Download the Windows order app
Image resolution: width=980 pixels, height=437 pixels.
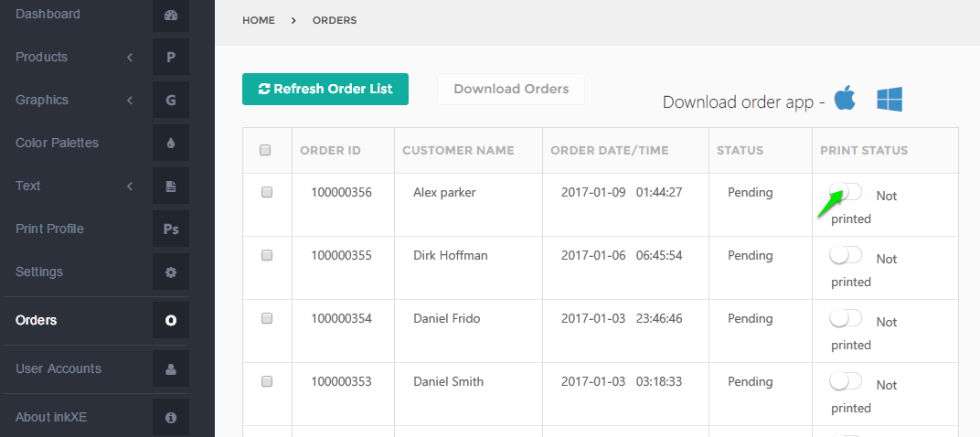click(889, 100)
